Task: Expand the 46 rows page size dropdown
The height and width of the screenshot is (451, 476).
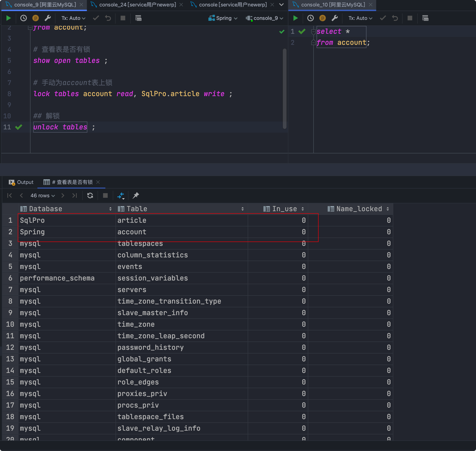Action: pyautogui.click(x=43, y=195)
